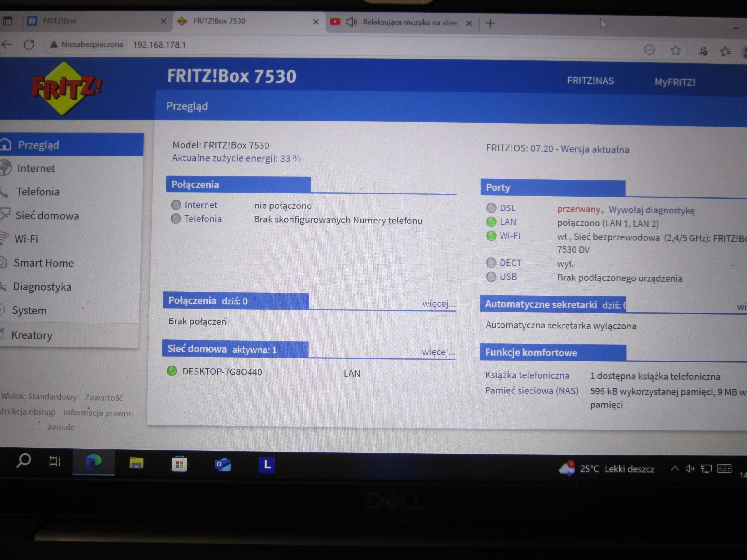Open the Przegląd sidebar item
Image resolution: width=747 pixels, height=560 pixels.
tap(72, 145)
